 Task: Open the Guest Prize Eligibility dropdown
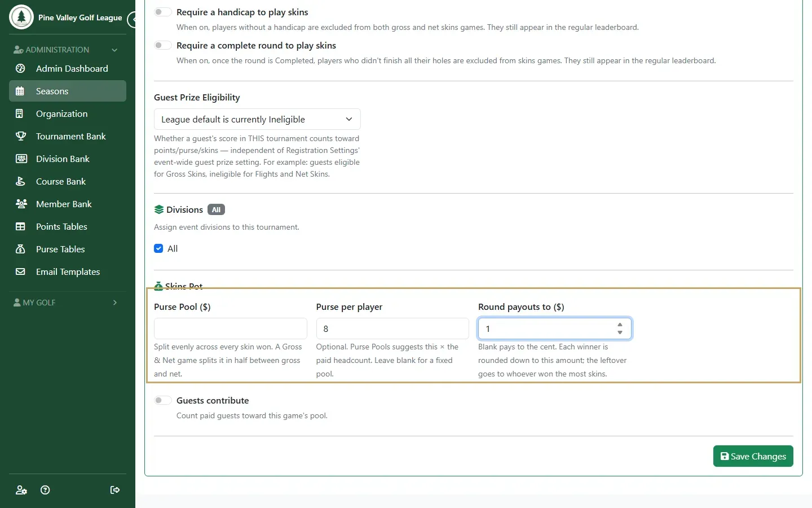(x=257, y=119)
